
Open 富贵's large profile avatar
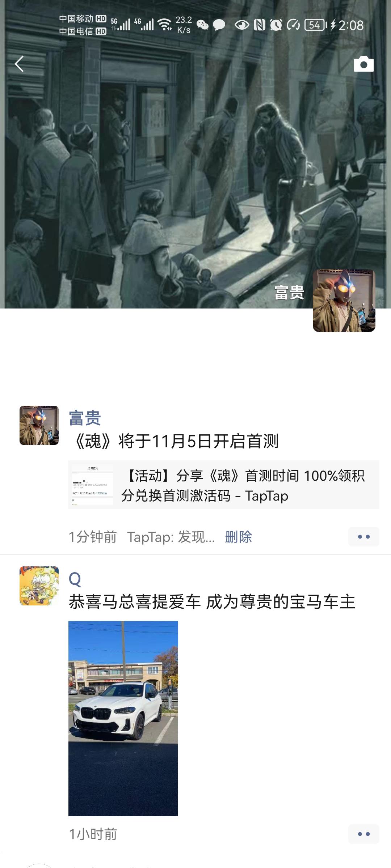click(344, 301)
